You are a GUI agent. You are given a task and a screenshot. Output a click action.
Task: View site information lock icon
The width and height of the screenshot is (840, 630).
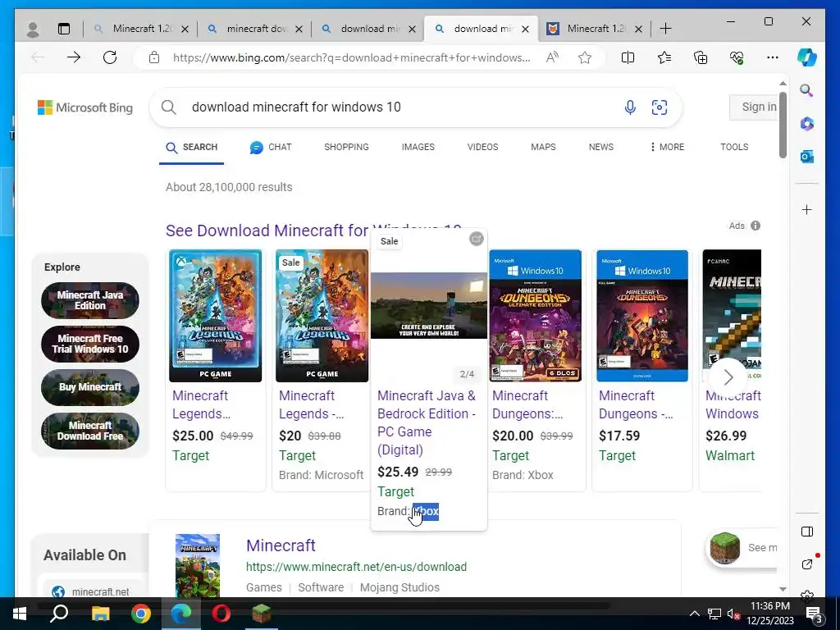154,57
